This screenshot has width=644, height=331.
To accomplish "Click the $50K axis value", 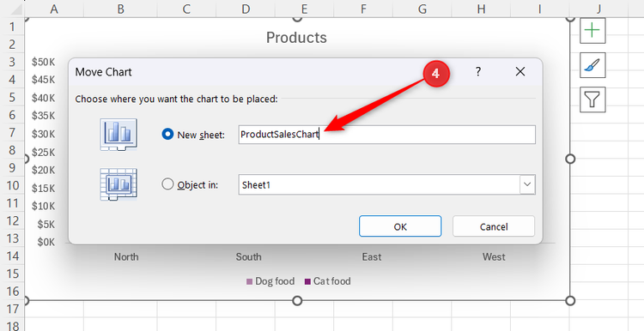I will click(x=43, y=62).
